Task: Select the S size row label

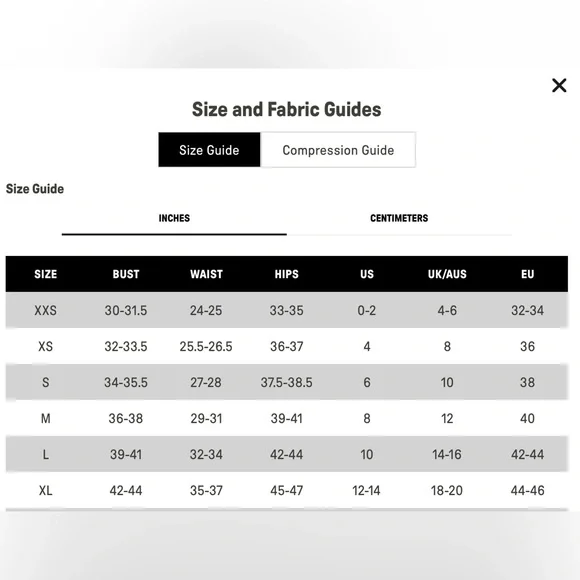Action: coord(45,382)
